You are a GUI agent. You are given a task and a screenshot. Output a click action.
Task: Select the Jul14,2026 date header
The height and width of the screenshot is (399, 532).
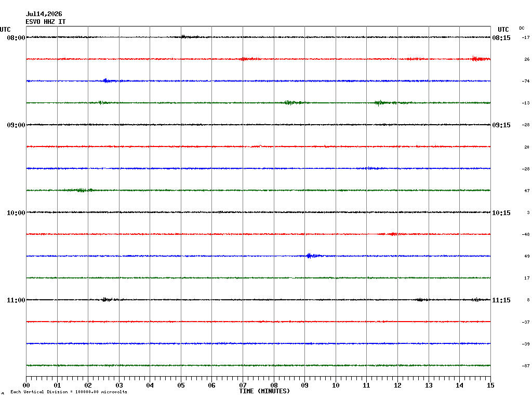pyautogui.click(x=44, y=14)
